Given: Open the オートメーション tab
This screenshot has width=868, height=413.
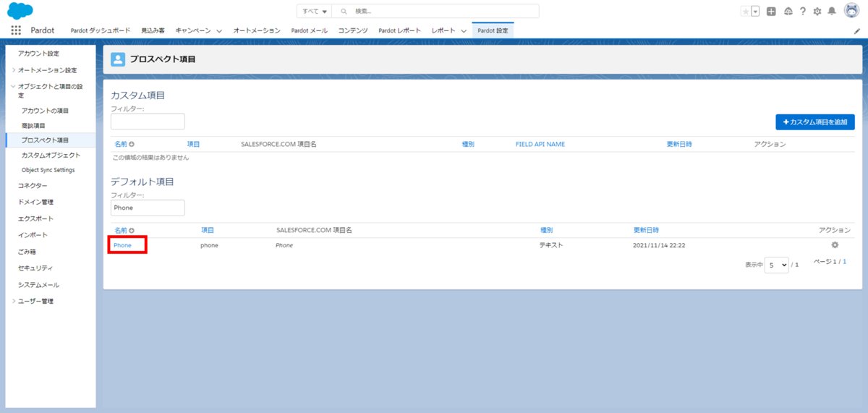Looking at the screenshot, I should 256,31.
